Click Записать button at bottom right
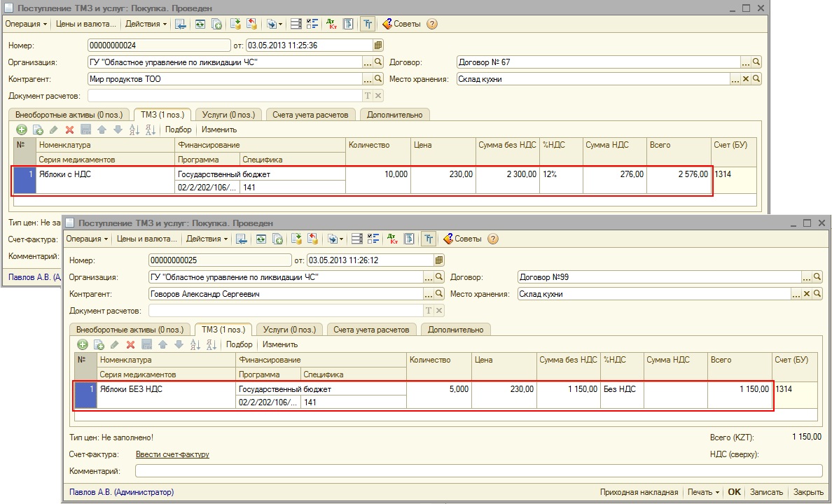The width and height of the screenshot is (832, 504). pos(768,492)
